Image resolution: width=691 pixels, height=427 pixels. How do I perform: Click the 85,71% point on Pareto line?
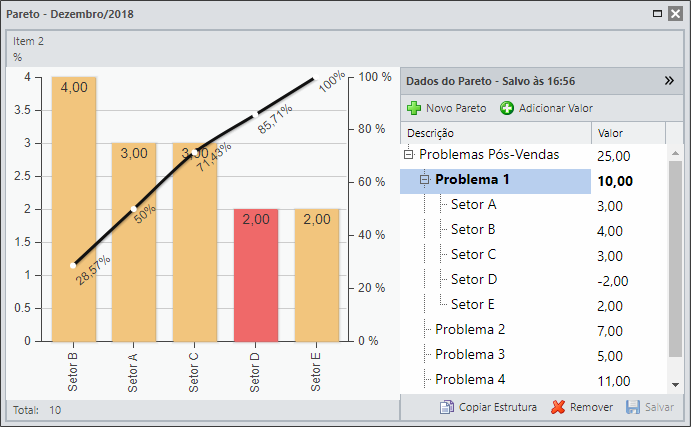coord(255,115)
